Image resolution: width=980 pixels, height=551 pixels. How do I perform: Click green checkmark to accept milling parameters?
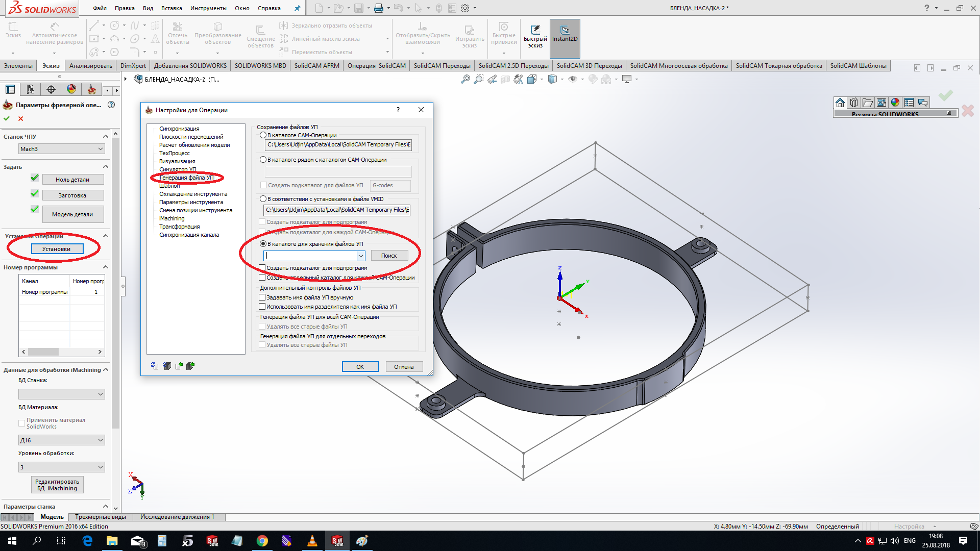(x=7, y=118)
